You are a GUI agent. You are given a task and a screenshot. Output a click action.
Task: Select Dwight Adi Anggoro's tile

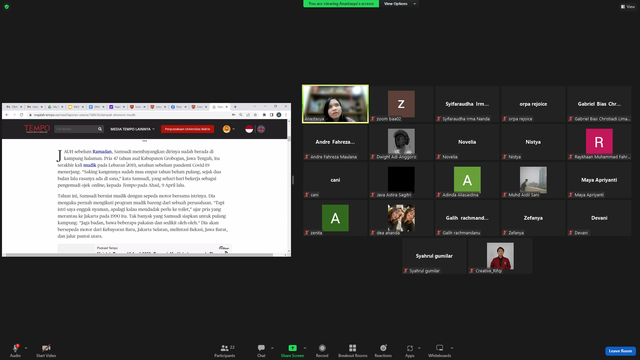[x=401, y=142]
